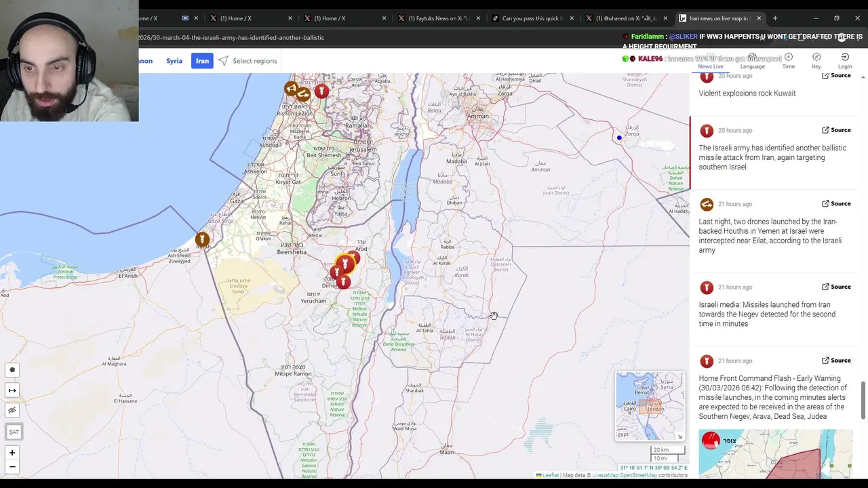Open Source link for Houthi drones post
Screen dimensions: 868x488
(836, 203)
